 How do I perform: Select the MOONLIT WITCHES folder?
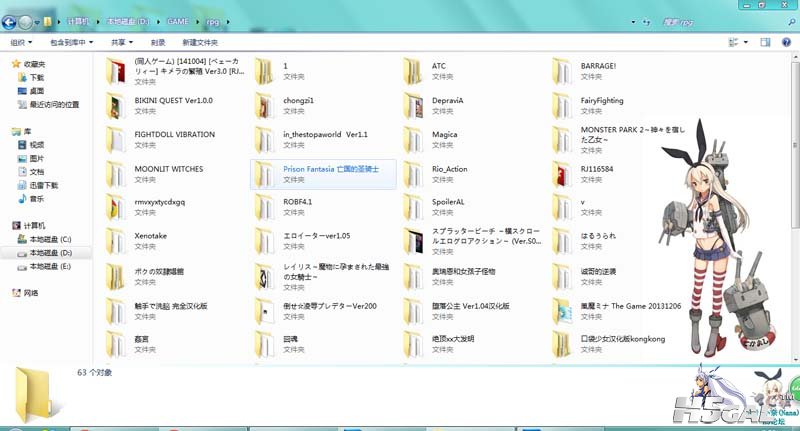(168, 169)
